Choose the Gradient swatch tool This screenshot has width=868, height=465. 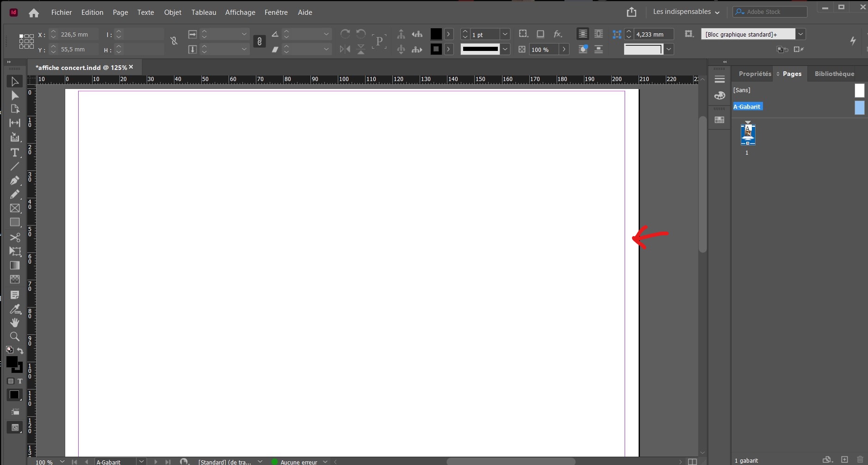point(14,265)
